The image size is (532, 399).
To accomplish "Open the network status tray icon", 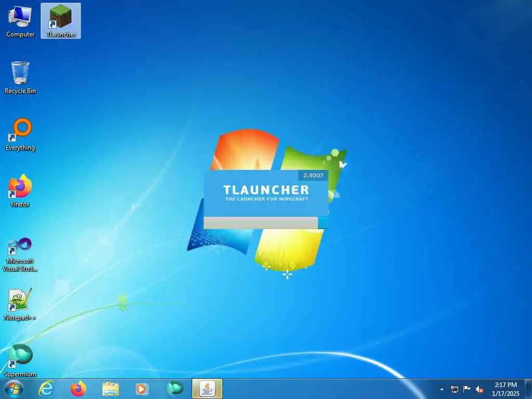I will (x=454, y=389).
